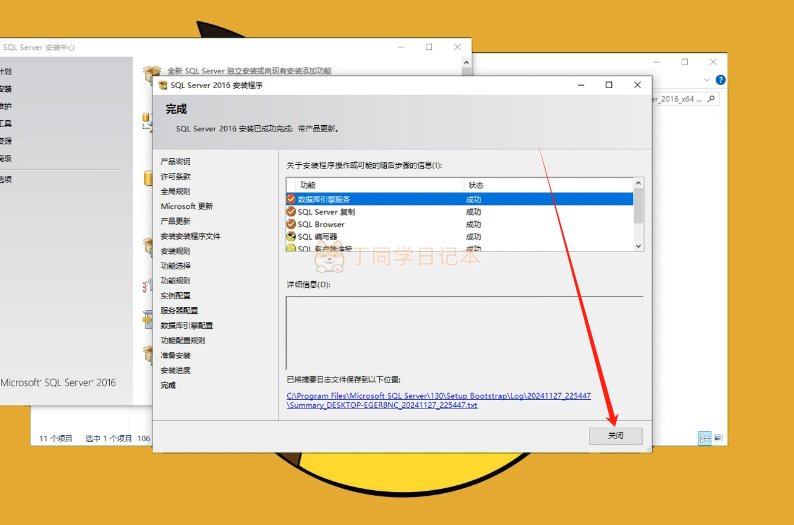Click Installation Center scrollbar up arrow
The height and width of the screenshot is (525, 794).
(466, 62)
